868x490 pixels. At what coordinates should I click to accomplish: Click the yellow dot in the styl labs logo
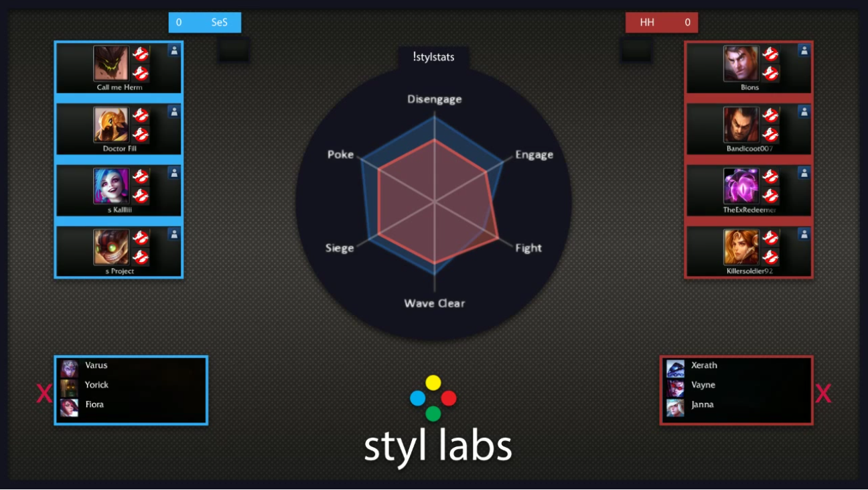tap(434, 382)
